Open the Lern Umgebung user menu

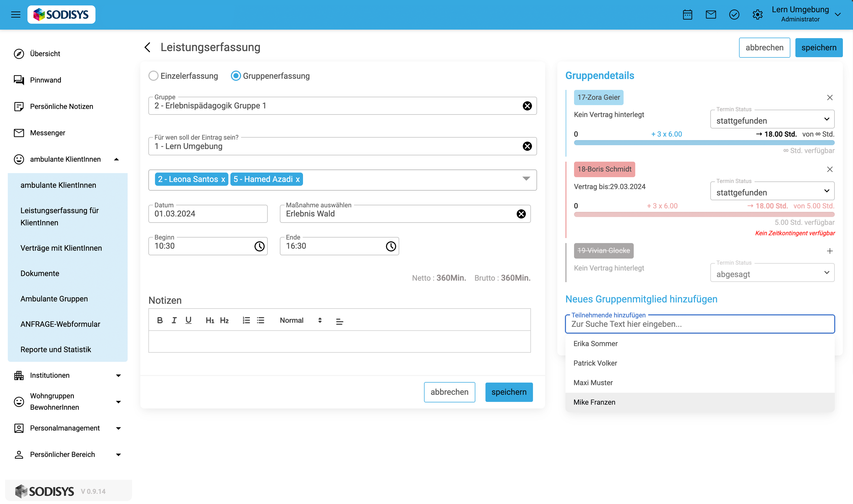coord(806,15)
